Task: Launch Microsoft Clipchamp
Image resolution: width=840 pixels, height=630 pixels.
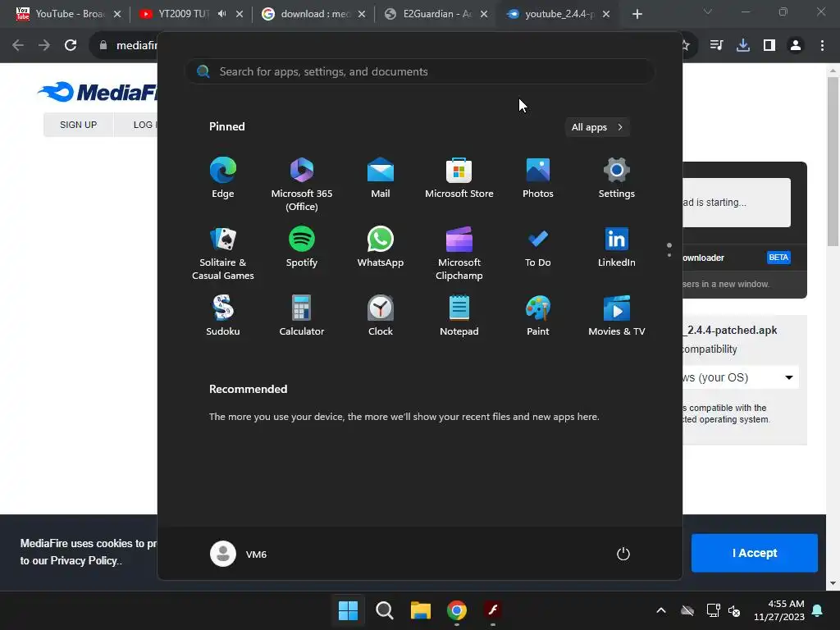Action: coord(459,253)
